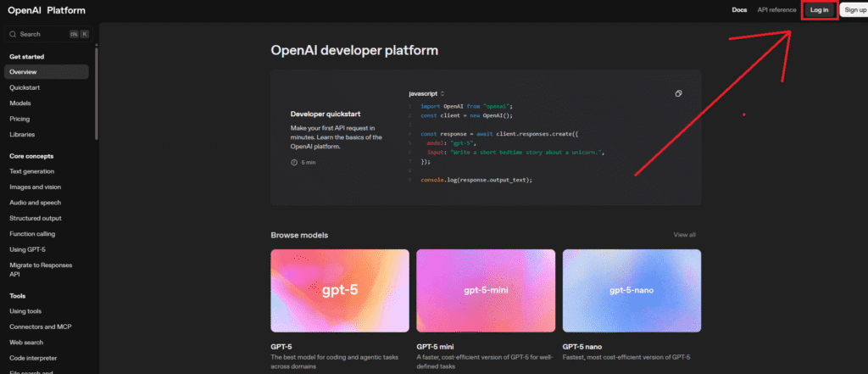Open Using GPT-5 page
Image resolution: width=868 pixels, height=374 pixels.
[x=28, y=249]
